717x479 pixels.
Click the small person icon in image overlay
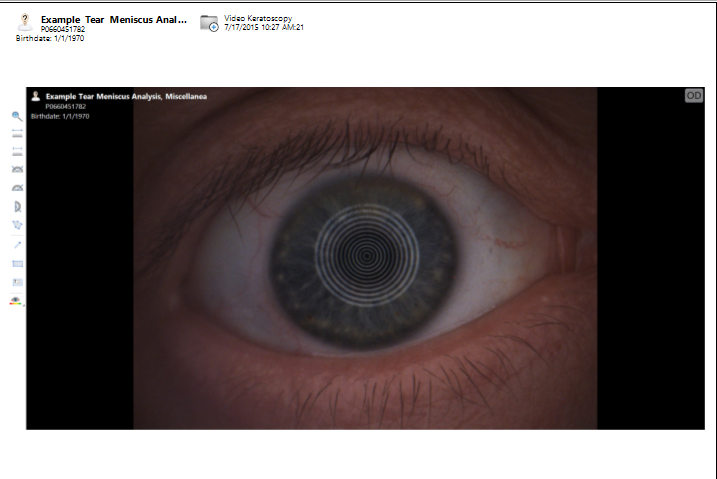point(36,96)
